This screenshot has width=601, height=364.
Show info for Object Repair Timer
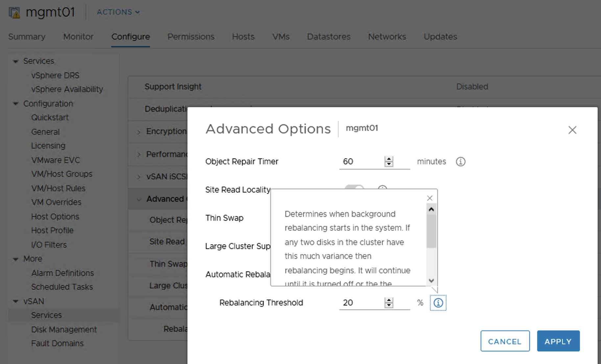tap(461, 162)
